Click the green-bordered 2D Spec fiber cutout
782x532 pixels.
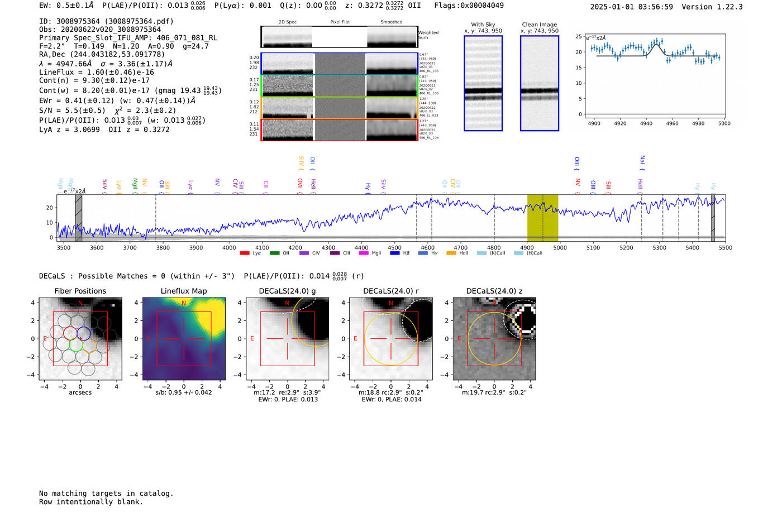click(287, 86)
